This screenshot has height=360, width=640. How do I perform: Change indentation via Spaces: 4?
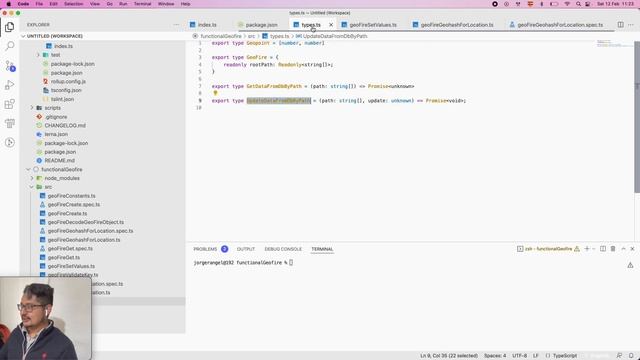click(x=495, y=356)
